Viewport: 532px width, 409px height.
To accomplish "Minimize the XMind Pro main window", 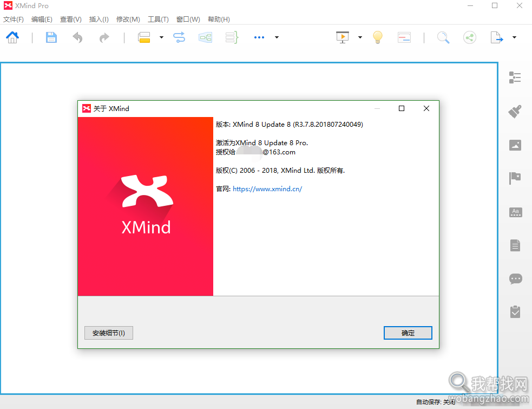I will [x=470, y=6].
